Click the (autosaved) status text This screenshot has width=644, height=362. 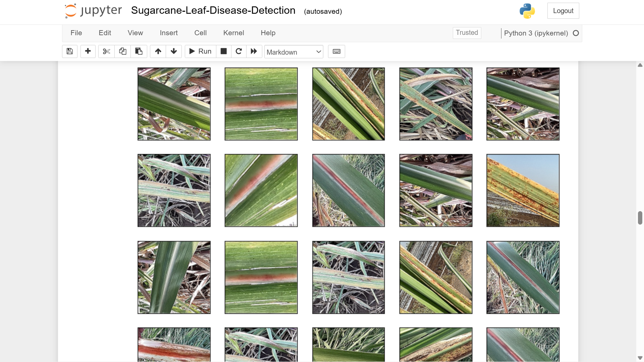[x=323, y=11]
